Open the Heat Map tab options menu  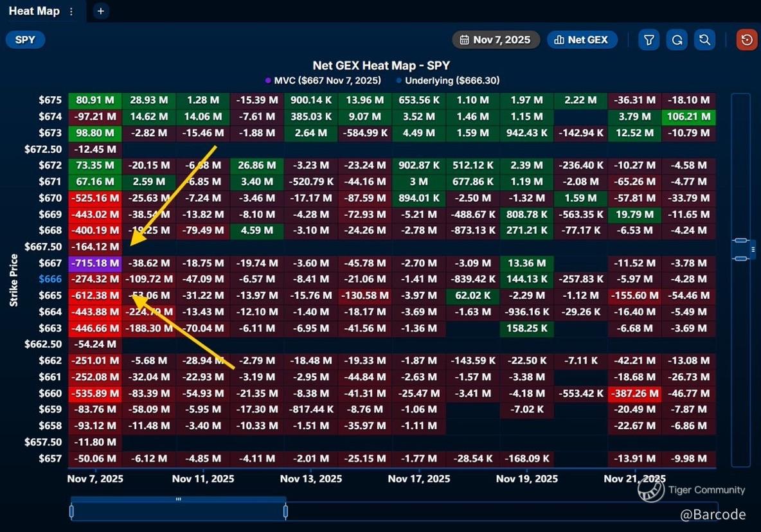point(71,11)
